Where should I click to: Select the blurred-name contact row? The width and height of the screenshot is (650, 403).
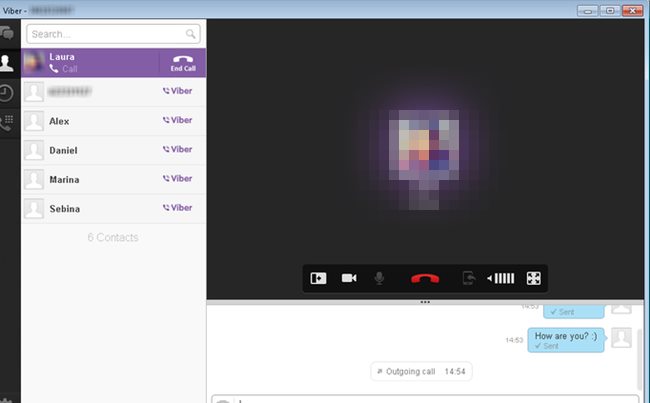tap(114, 92)
